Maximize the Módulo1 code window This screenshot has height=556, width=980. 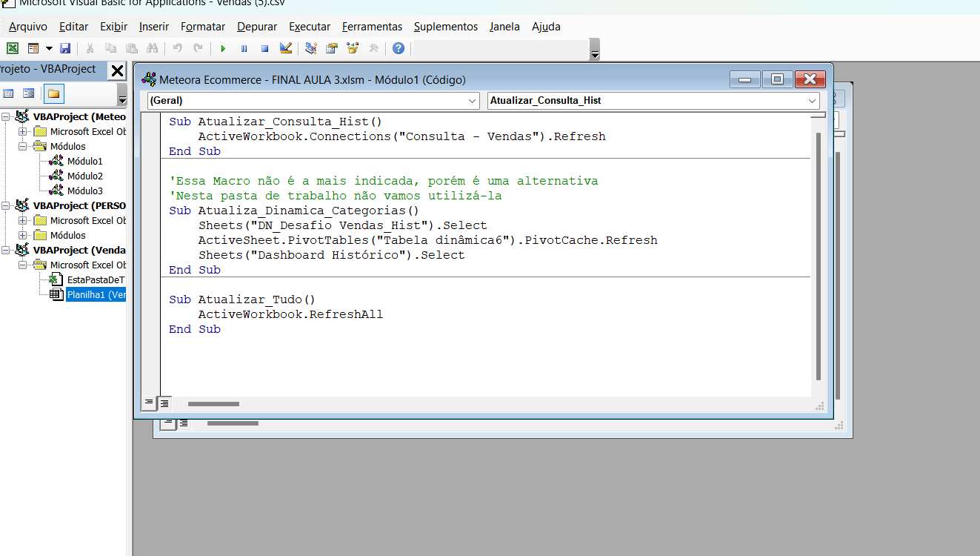pos(777,79)
